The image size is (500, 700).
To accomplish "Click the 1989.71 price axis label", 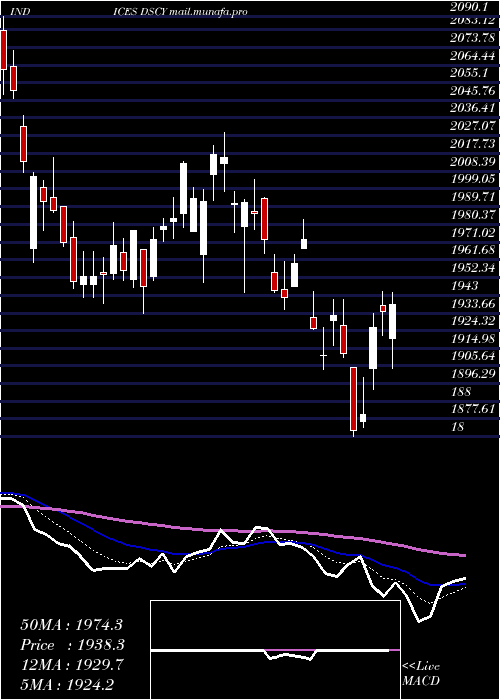I will click(472, 196).
